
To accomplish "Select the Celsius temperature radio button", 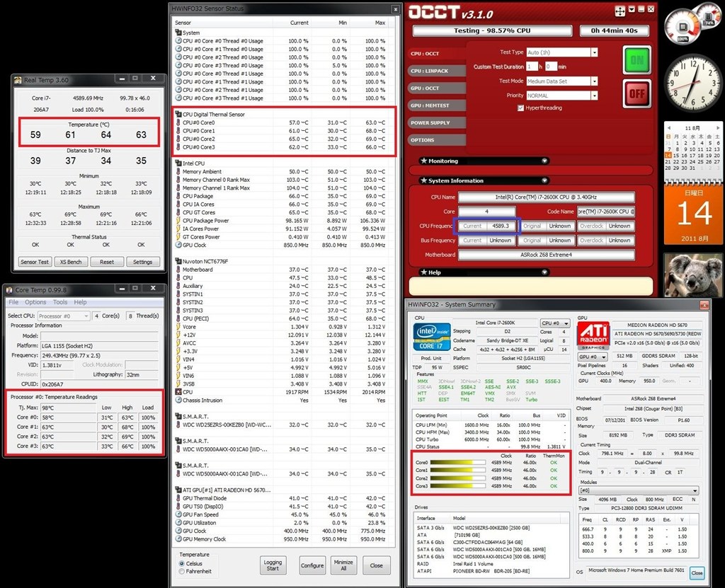I will click(182, 563).
